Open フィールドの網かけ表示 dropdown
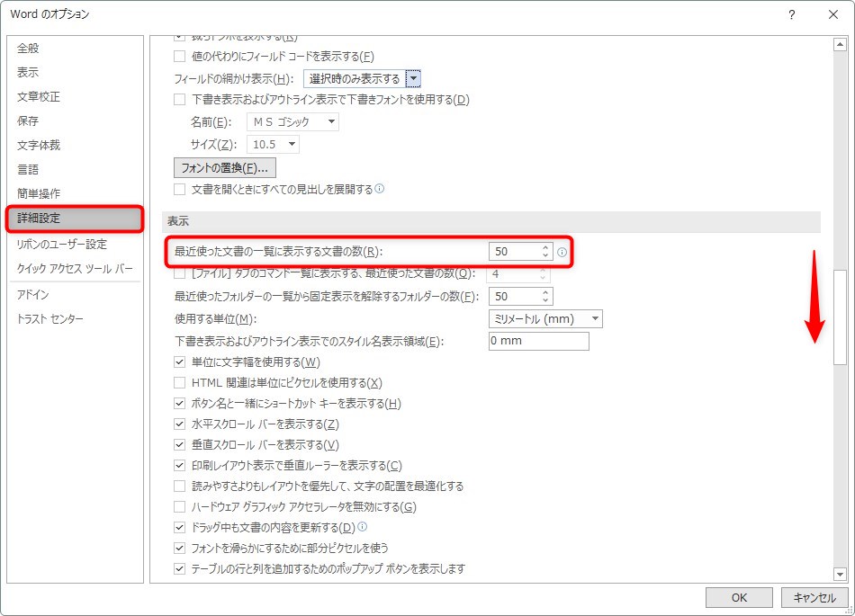Viewport: 855px width, 616px height. point(413,79)
